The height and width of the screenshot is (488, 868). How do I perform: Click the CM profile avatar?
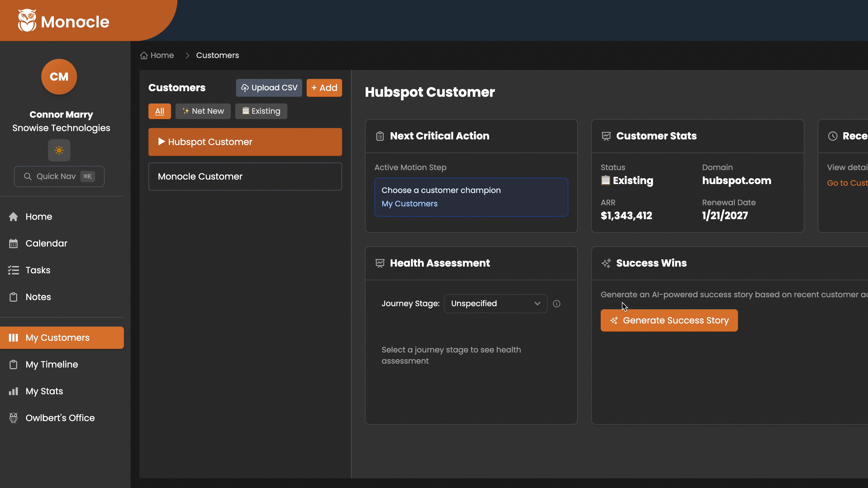point(59,77)
